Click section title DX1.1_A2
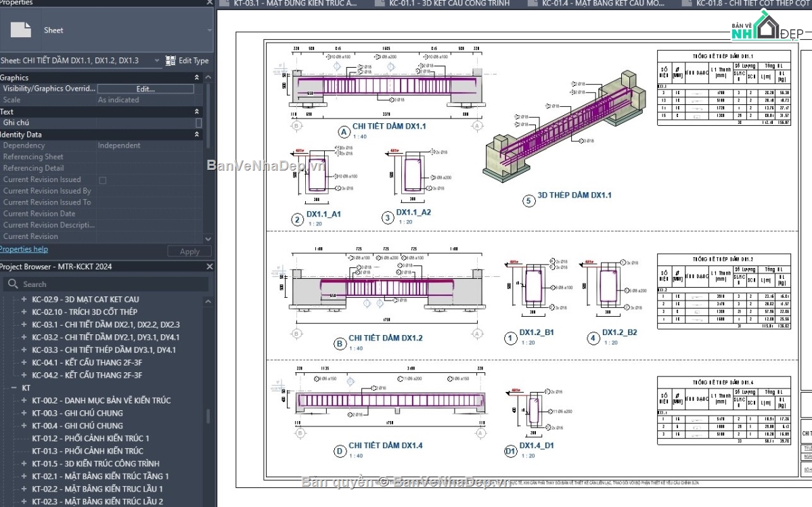 pos(413,213)
